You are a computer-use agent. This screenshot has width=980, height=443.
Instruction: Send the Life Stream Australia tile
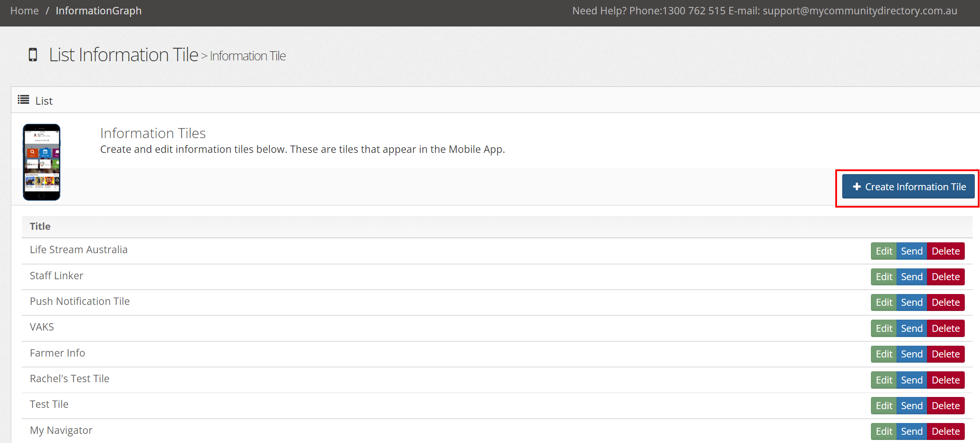pos(911,251)
